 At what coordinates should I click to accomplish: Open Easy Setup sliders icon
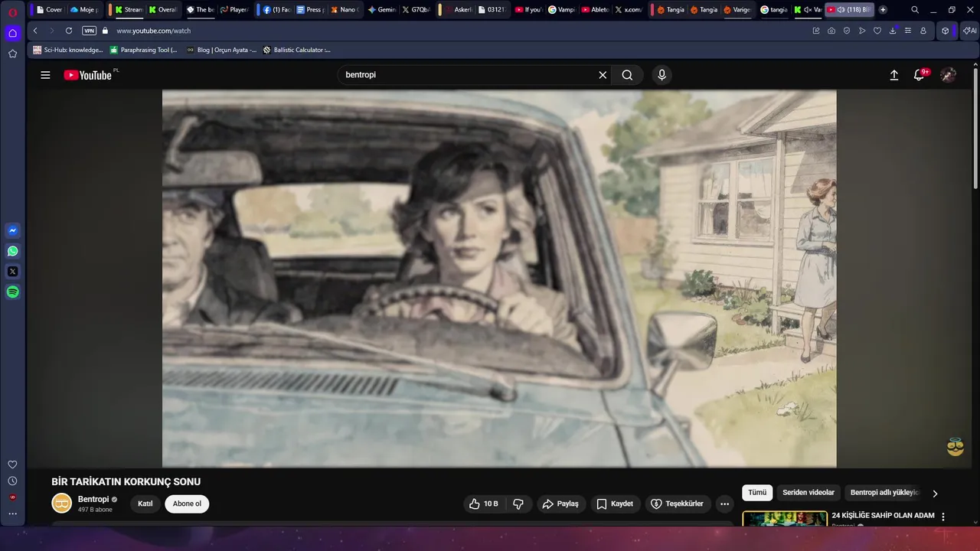point(908,31)
